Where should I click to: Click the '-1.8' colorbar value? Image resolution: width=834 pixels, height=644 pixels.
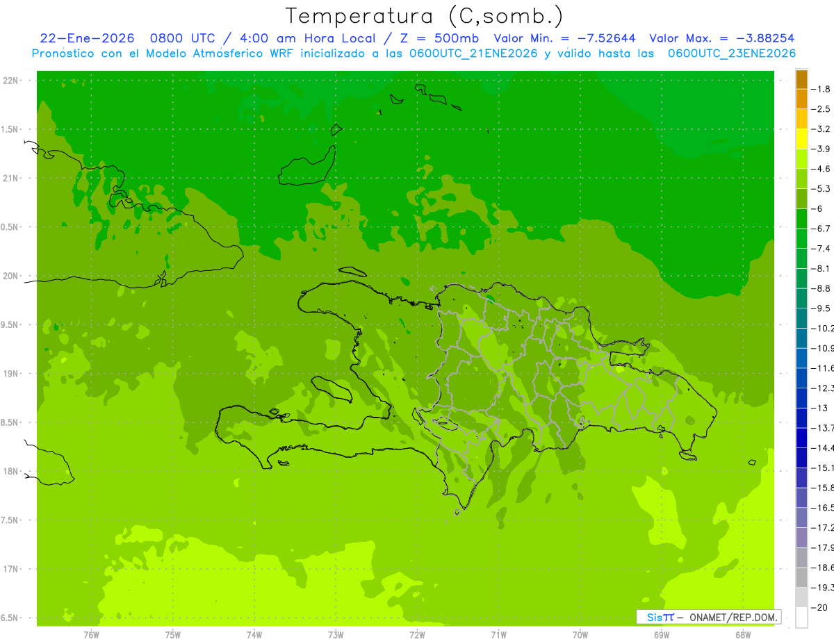point(821,89)
